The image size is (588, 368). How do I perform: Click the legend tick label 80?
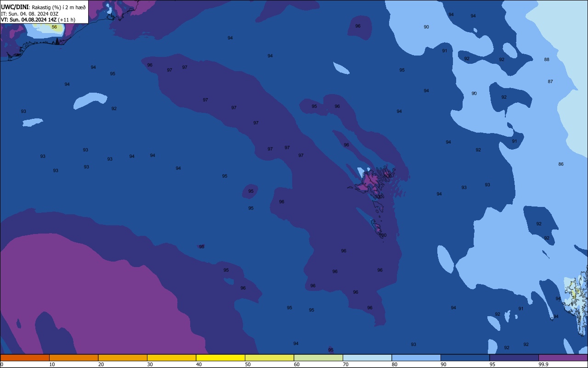pyautogui.click(x=395, y=364)
